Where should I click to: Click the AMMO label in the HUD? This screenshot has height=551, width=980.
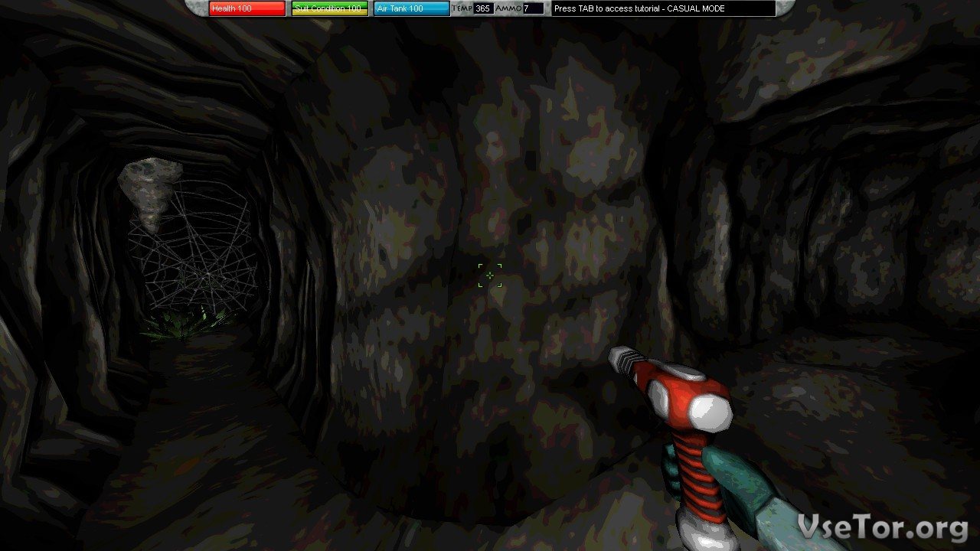click(x=508, y=8)
